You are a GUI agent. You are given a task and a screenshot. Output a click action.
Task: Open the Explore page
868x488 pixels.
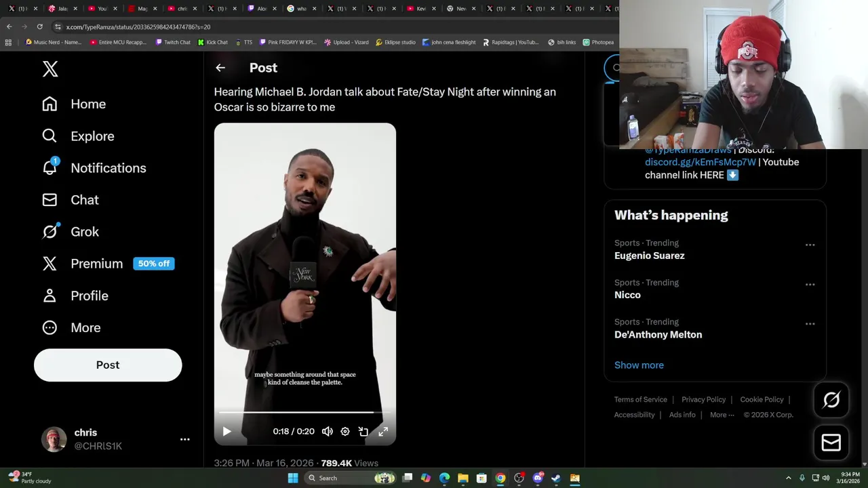click(x=78, y=136)
